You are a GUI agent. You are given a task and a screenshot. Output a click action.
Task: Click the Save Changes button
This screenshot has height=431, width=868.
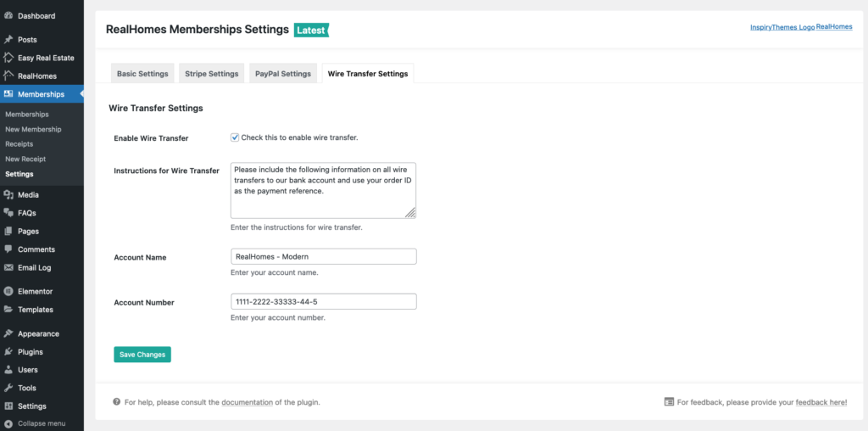(142, 355)
